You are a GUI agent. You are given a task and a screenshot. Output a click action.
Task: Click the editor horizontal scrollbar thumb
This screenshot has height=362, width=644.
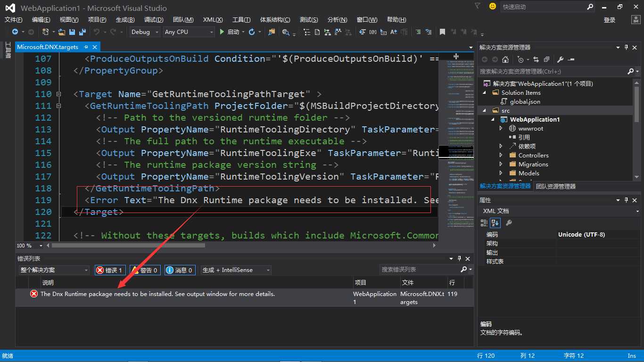tap(128, 246)
